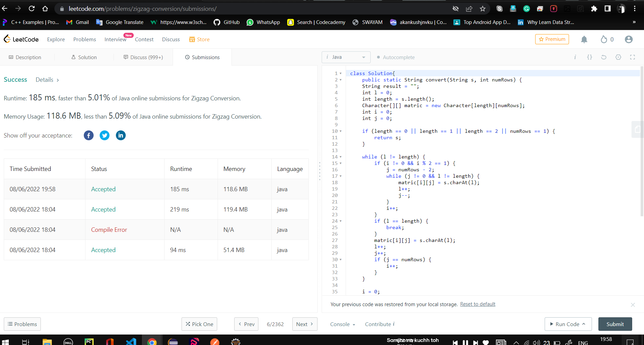Toggle Autocomplete in the editor
This screenshot has width=644, height=345.
coord(396,57)
